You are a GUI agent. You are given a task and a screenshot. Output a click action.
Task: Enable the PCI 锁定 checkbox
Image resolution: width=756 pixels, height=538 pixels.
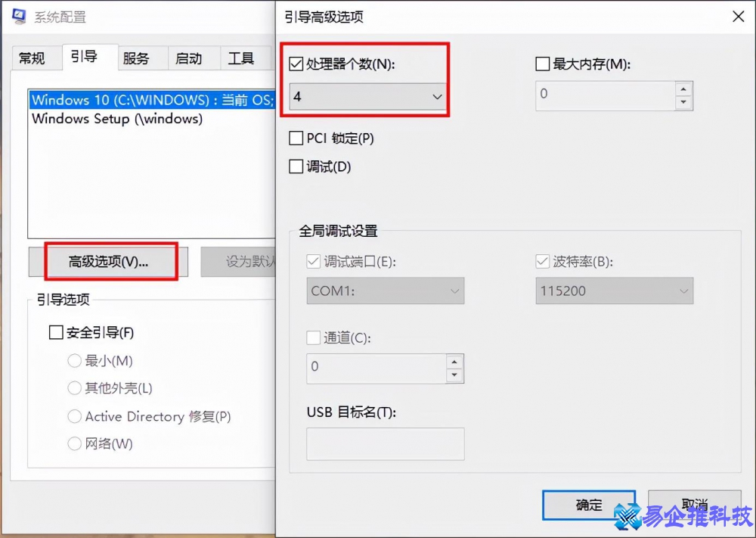(295, 138)
